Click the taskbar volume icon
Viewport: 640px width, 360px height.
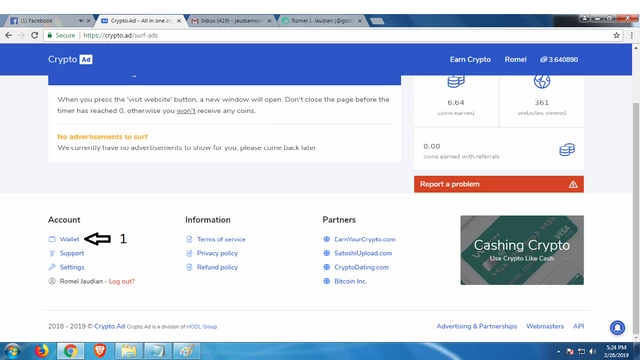click(x=593, y=351)
